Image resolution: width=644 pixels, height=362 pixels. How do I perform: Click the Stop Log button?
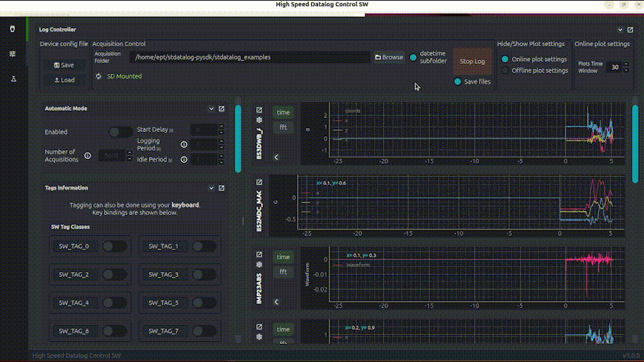[472, 61]
